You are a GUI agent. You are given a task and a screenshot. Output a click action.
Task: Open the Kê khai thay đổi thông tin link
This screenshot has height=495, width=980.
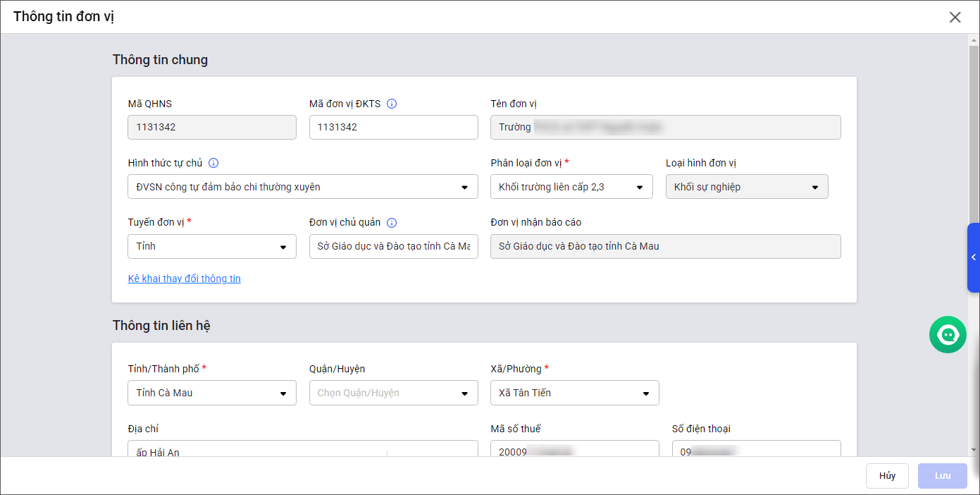tap(185, 279)
